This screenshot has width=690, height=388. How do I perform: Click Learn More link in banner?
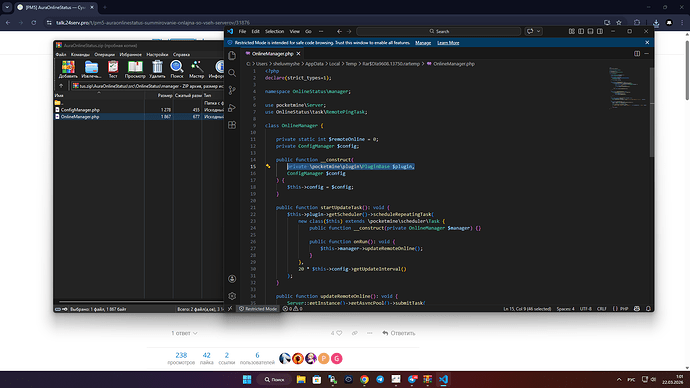[x=448, y=43]
